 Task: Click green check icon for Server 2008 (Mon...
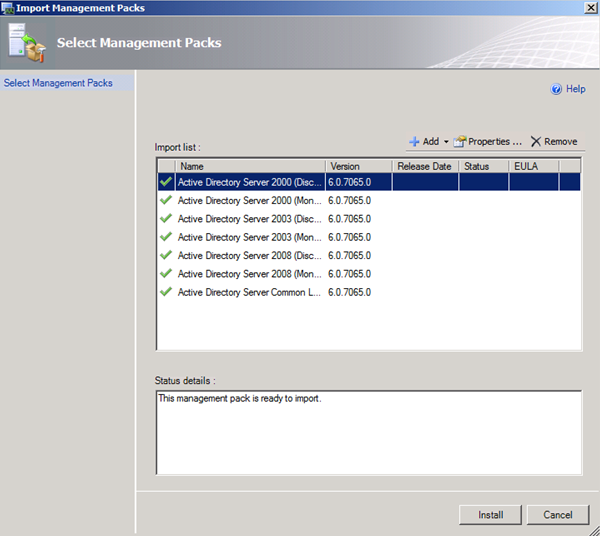166,273
